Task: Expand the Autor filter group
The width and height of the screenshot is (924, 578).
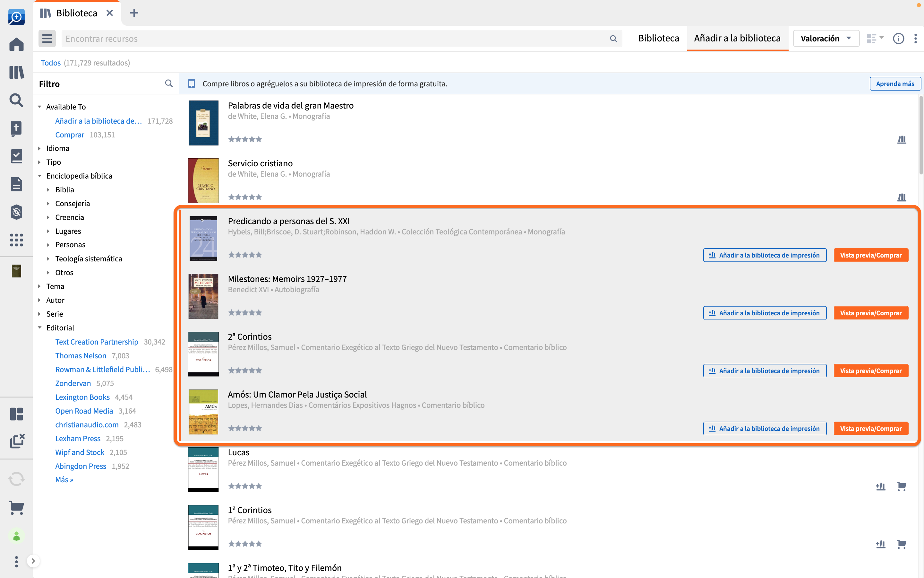Action: 39,300
